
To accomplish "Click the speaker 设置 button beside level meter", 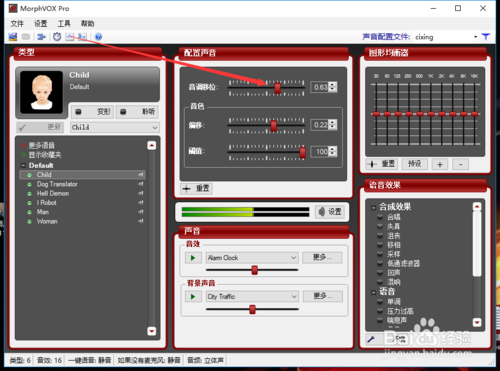I will click(330, 212).
